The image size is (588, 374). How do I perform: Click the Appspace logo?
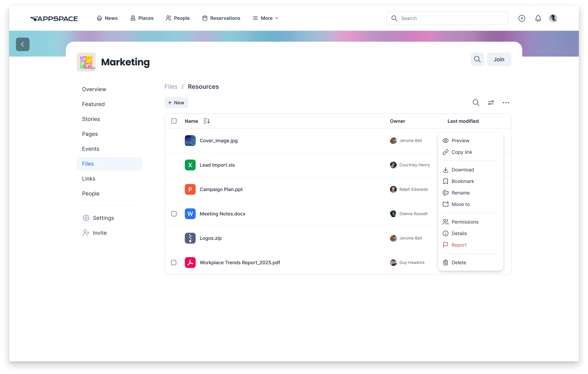click(54, 18)
